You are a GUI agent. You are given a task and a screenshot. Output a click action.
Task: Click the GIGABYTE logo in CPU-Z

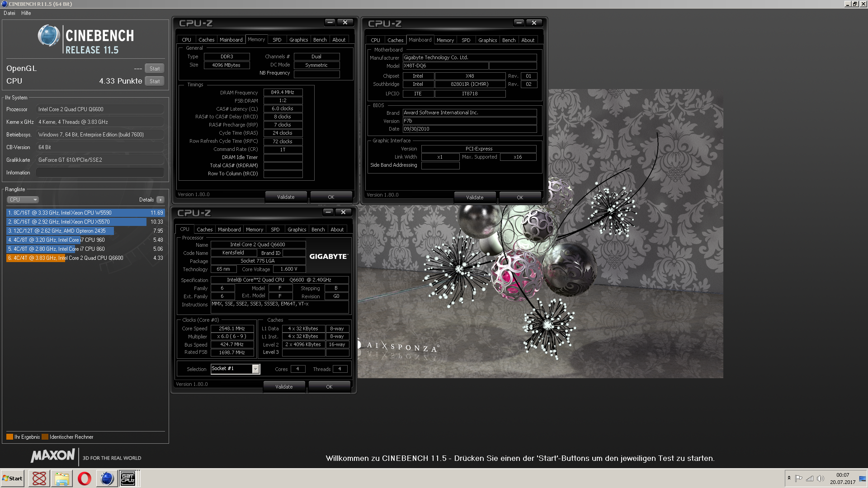[329, 256]
